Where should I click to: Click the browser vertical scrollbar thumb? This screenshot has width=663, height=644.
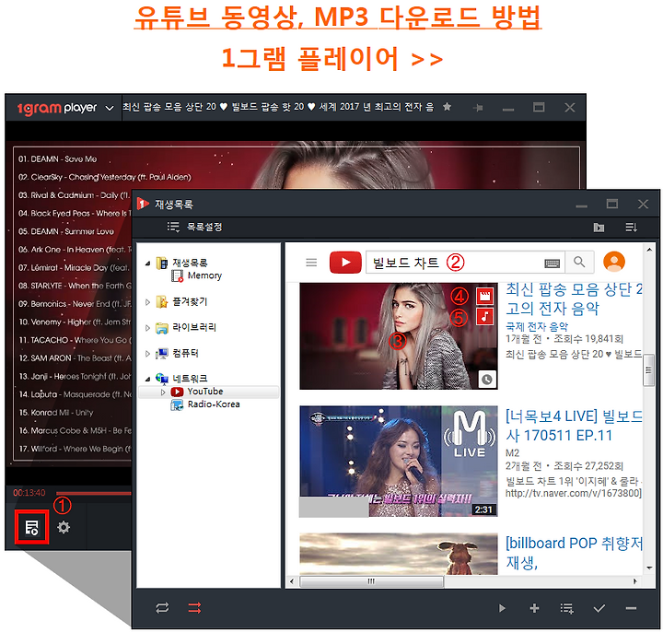pyautogui.click(x=648, y=370)
